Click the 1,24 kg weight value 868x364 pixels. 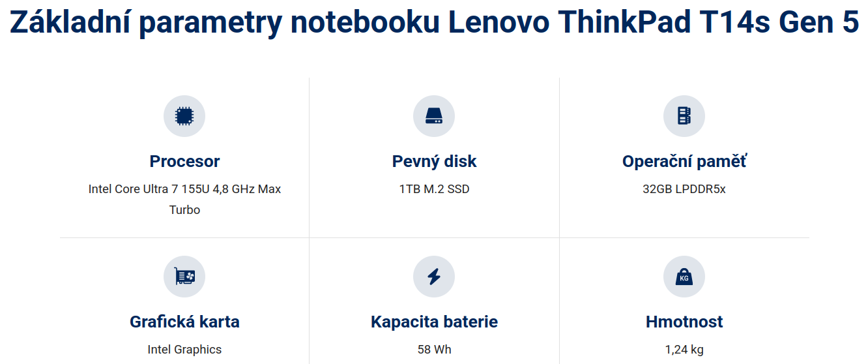coord(684,350)
